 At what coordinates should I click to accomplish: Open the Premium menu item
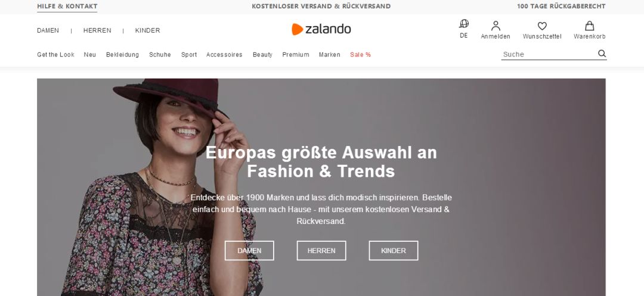click(x=296, y=55)
